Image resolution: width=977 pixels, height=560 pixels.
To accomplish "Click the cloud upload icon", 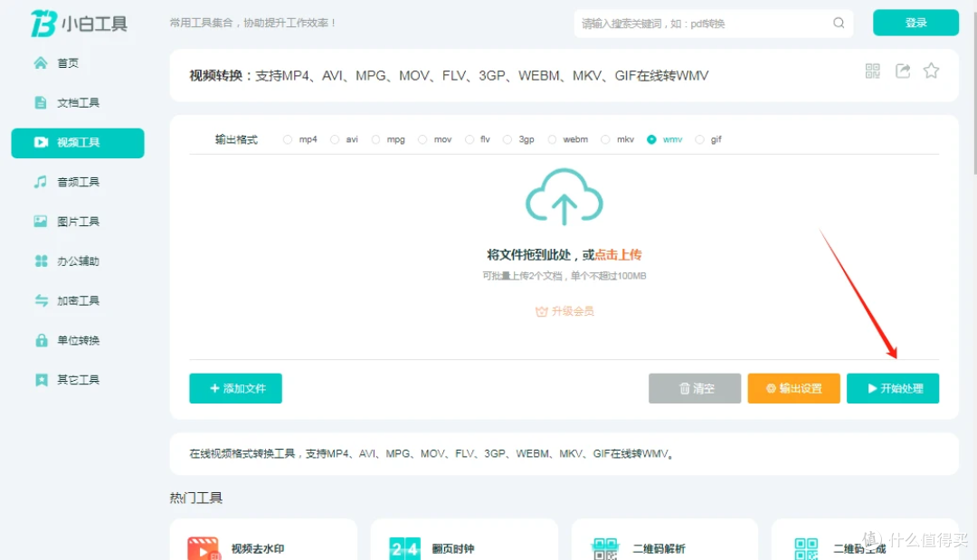I will click(564, 197).
